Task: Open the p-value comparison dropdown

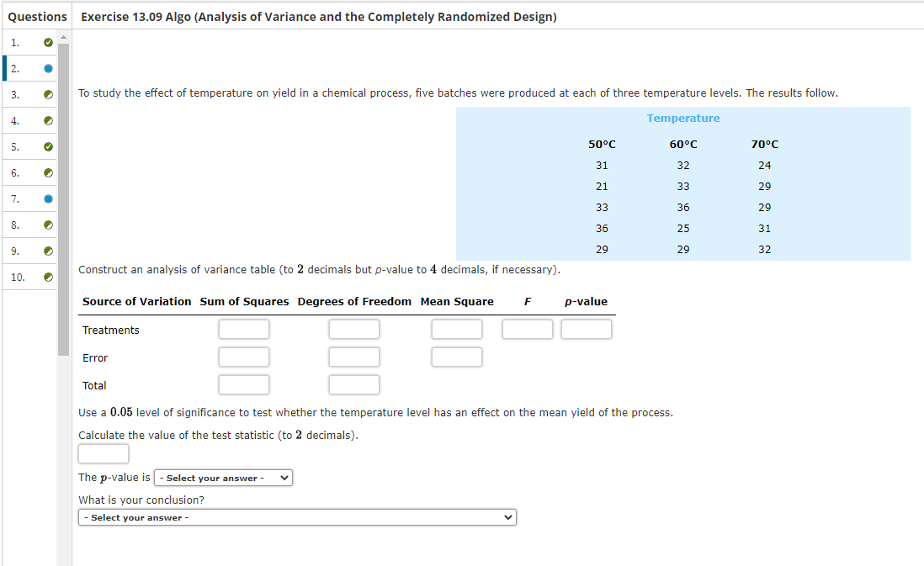Action: tap(222, 477)
